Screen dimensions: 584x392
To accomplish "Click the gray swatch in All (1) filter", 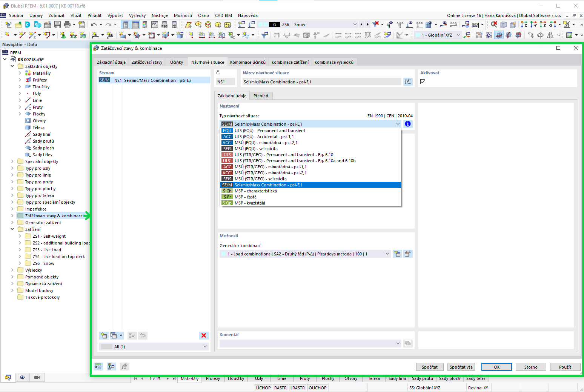I will (x=107, y=346).
